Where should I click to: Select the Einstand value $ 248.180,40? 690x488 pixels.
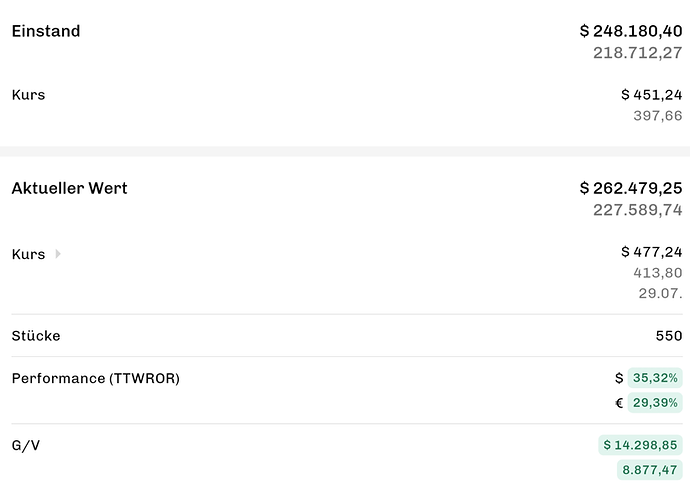pos(631,31)
